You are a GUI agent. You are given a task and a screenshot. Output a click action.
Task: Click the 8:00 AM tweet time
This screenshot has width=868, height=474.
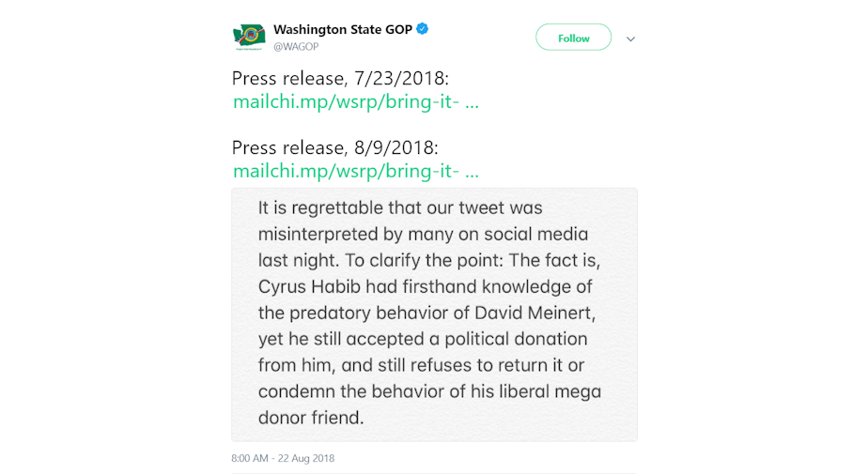pyautogui.click(x=250, y=459)
